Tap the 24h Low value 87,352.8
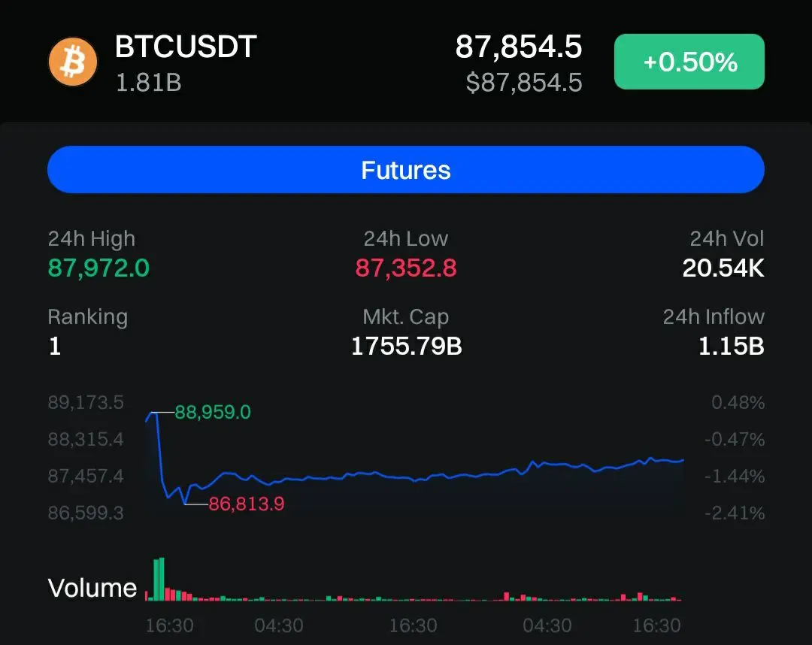Image resolution: width=812 pixels, height=645 pixels. 406,268
